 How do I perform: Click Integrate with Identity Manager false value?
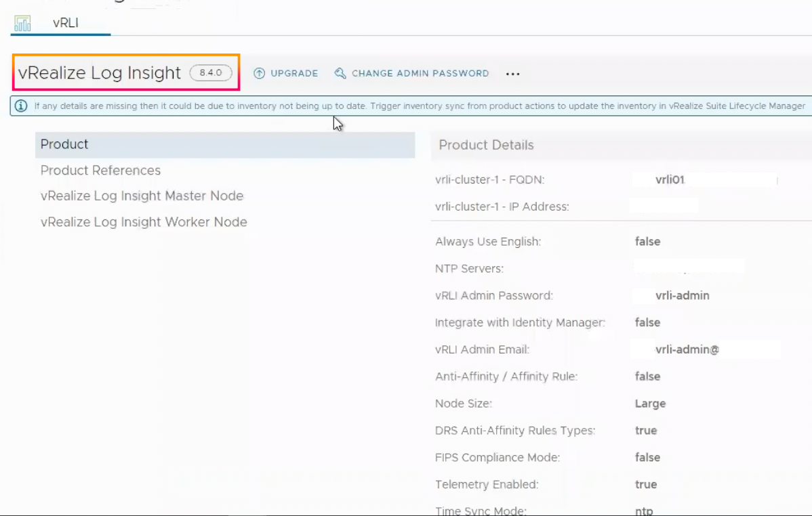[647, 322]
